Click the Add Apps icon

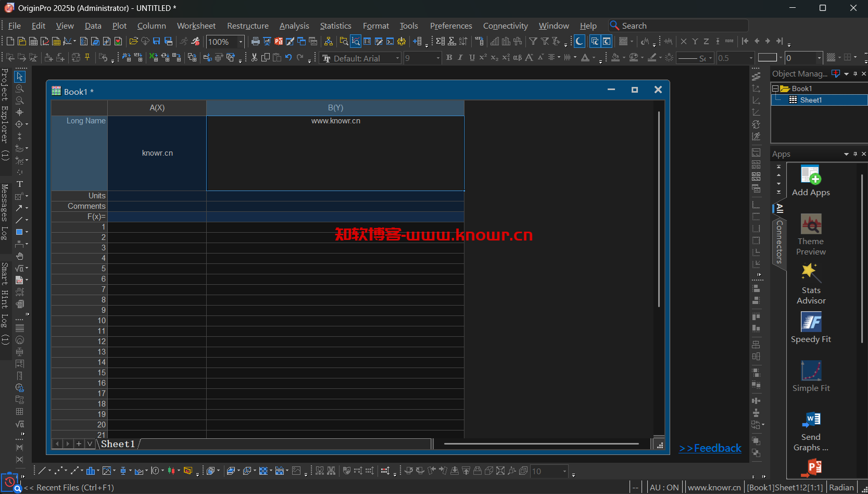point(811,181)
